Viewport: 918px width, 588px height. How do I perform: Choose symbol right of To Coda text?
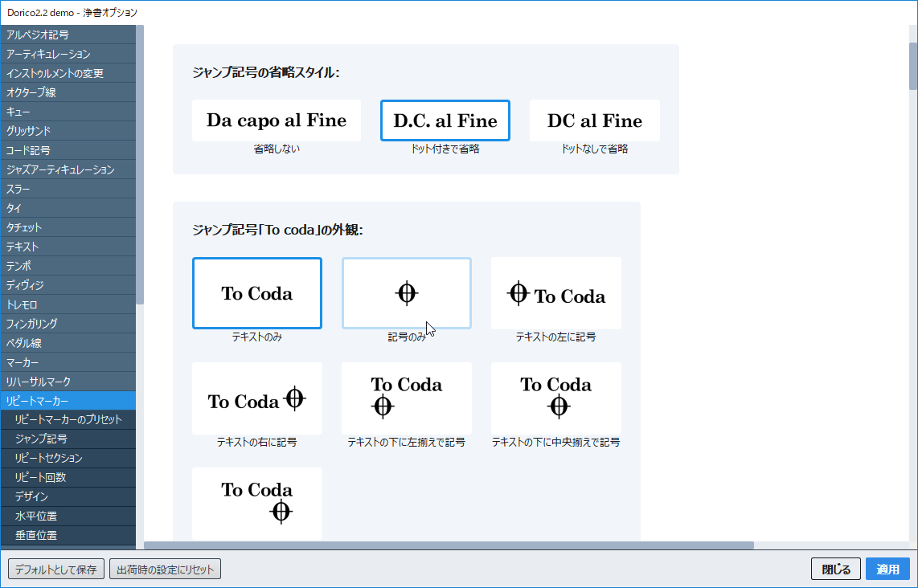click(x=256, y=398)
